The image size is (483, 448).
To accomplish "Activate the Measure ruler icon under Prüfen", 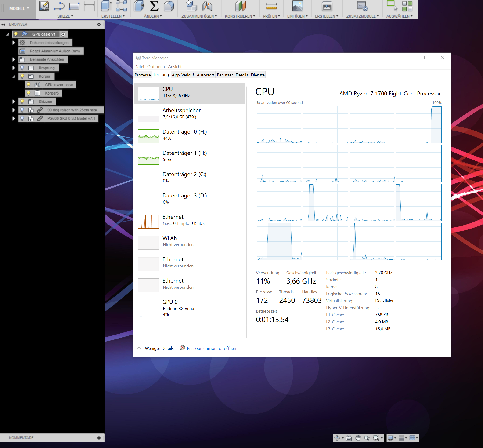I will click(271, 6).
